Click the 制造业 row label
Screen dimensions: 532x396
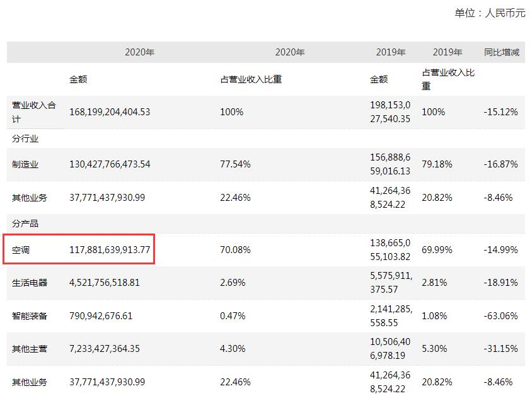(x=25, y=164)
